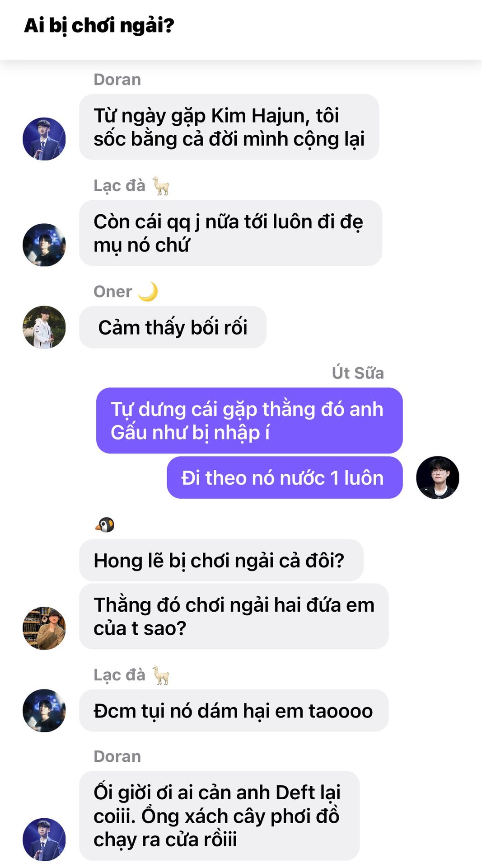
Task: Select the purple 'Đi theo nó nước 1 luôn' bubble
Action: pos(285,478)
